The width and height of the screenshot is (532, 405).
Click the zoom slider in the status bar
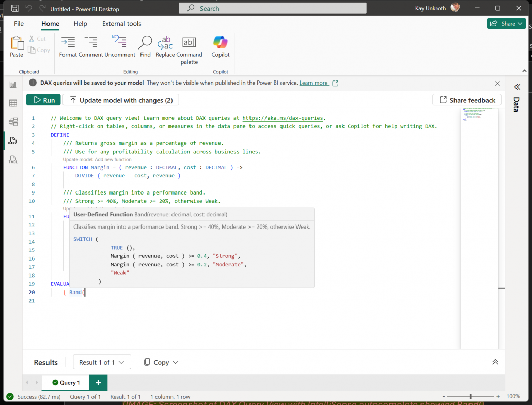(x=470, y=396)
